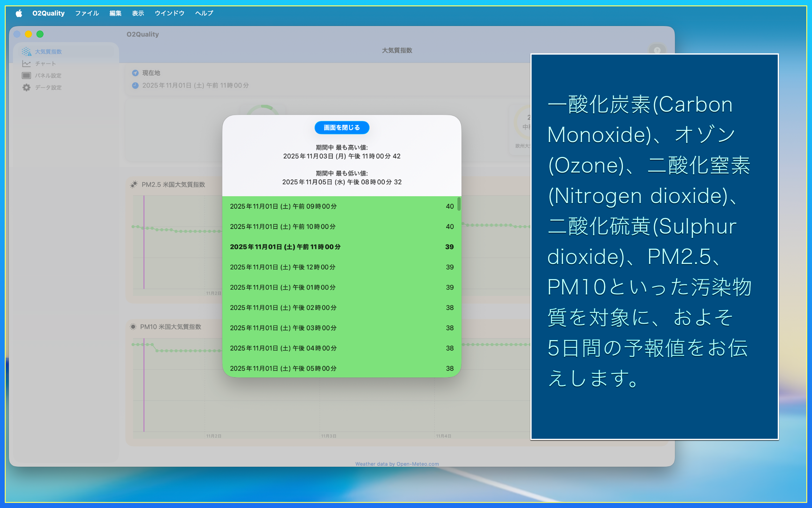
Task: Click the current location arrow icon
Action: pyautogui.click(x=135, y=73)
